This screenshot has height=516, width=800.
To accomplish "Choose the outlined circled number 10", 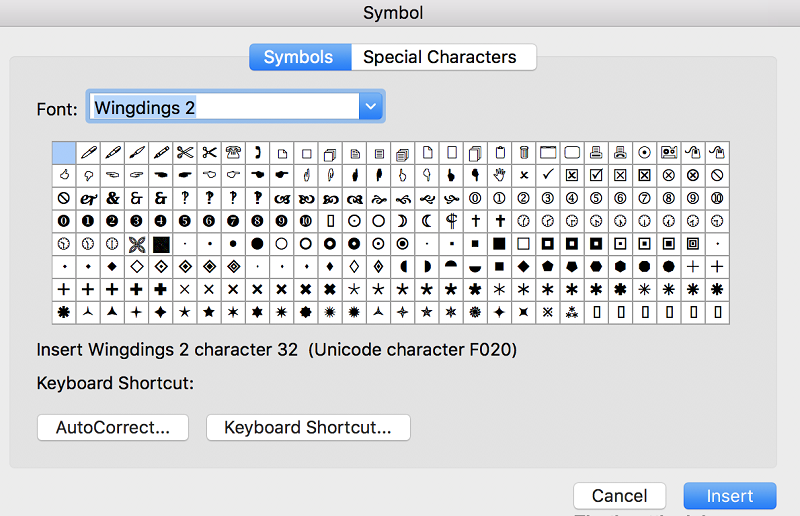I will tap(717, 199).
